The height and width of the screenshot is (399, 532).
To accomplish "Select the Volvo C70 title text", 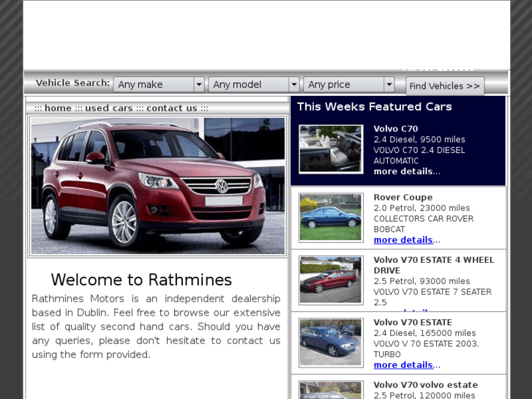I will 396,129.
